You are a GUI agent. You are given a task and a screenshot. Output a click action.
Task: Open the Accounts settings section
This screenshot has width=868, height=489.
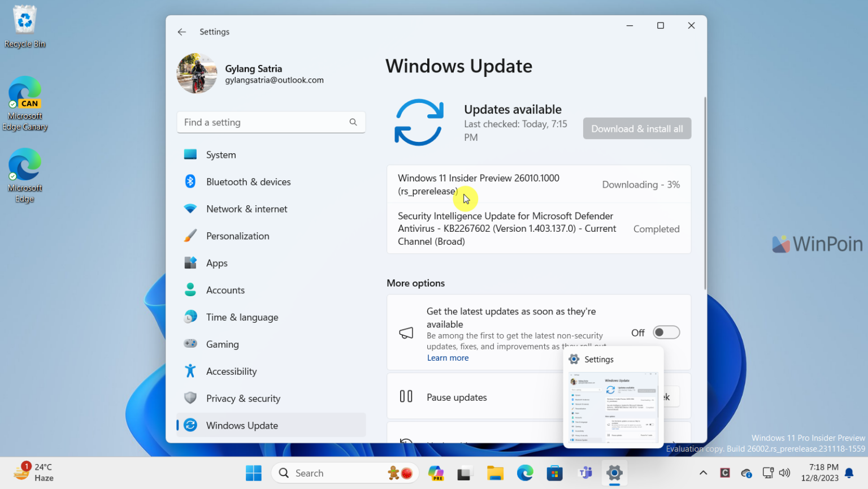click(x=225, y=289)
